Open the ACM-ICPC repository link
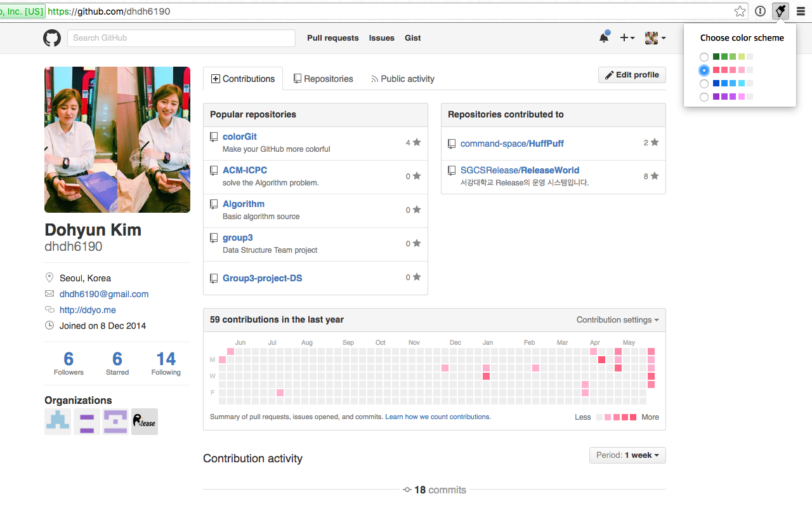 245,170
